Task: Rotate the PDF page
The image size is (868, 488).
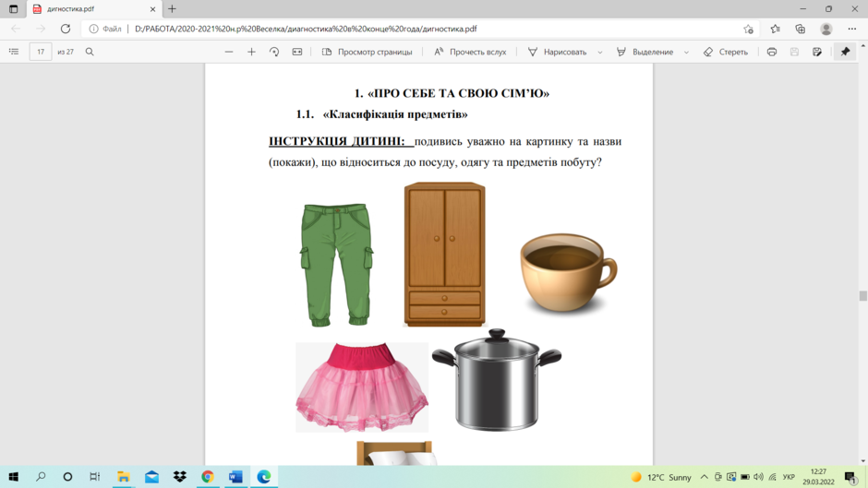Action: [274, 52]
